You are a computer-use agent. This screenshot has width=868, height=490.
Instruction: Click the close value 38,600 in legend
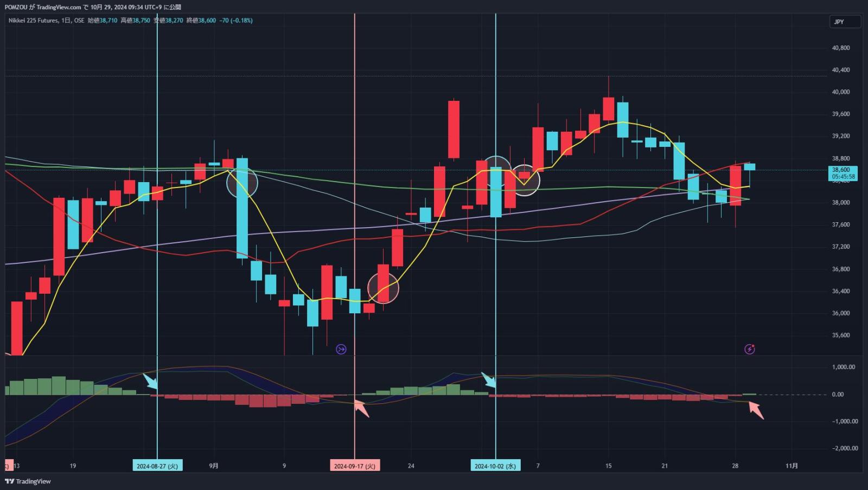(x=207, y=21)
